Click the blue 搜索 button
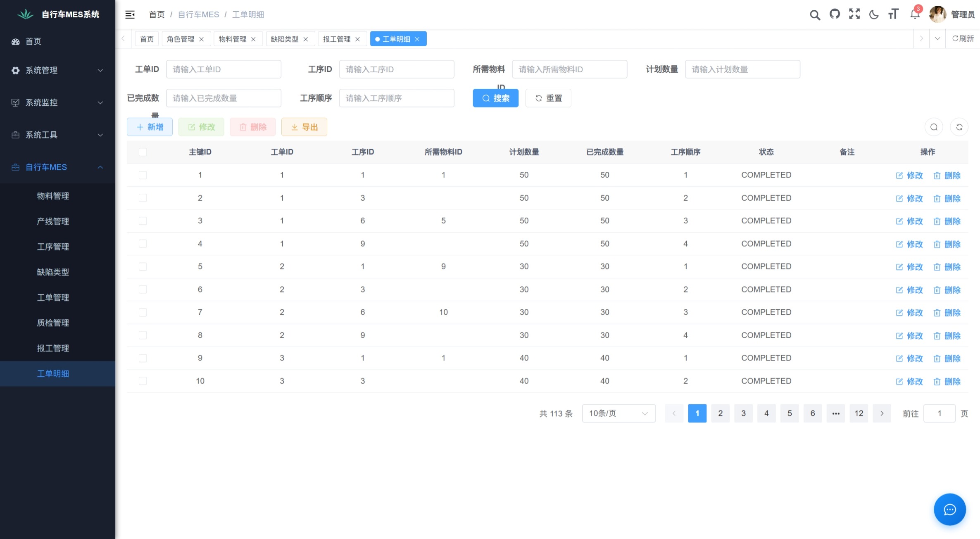This screenshot has width=980, height=539. [495, 98]
